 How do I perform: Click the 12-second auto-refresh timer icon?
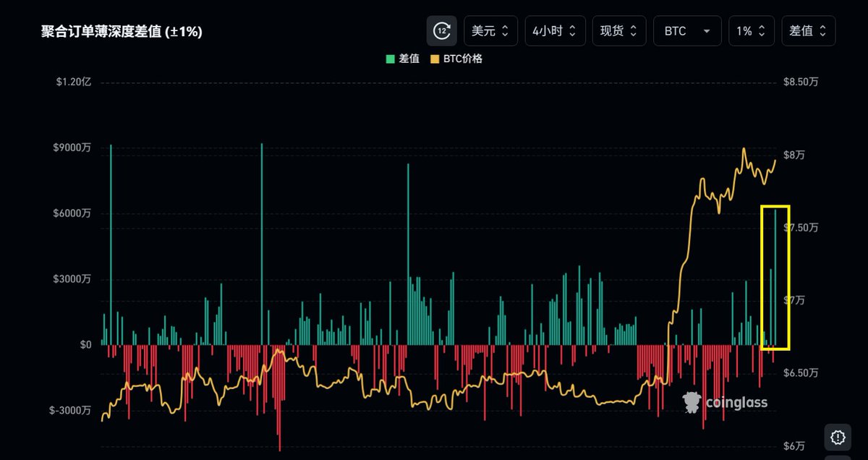[442, 31]
